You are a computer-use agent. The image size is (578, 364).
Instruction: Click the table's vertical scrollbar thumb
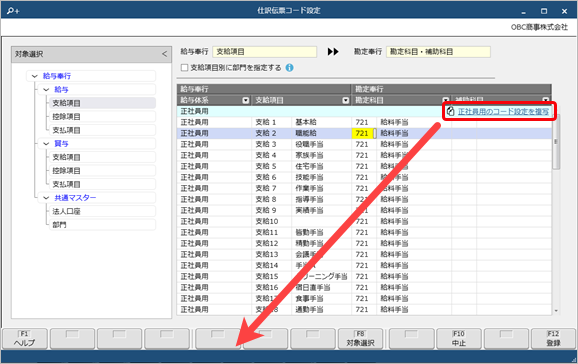pos(556,142)
